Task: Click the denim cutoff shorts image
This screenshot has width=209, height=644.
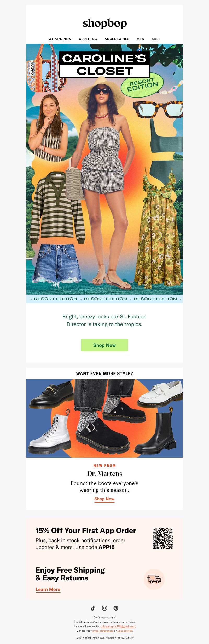Action: tap(57, 265)
